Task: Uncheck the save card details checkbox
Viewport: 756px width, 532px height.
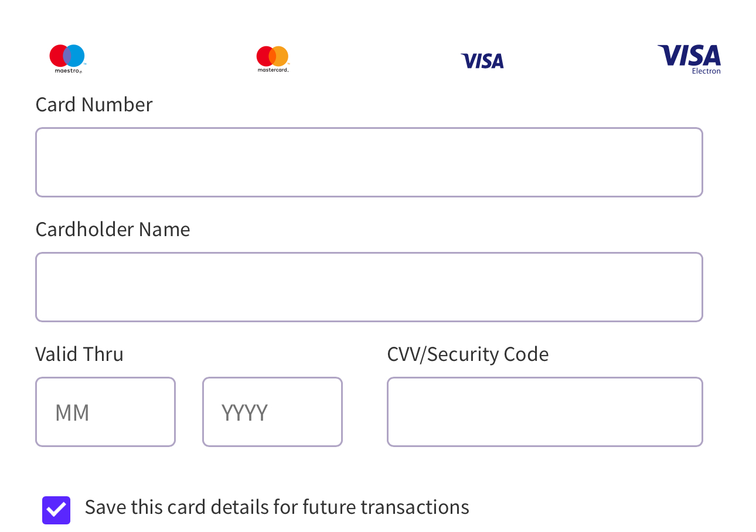Action: [x=56, y=510]
